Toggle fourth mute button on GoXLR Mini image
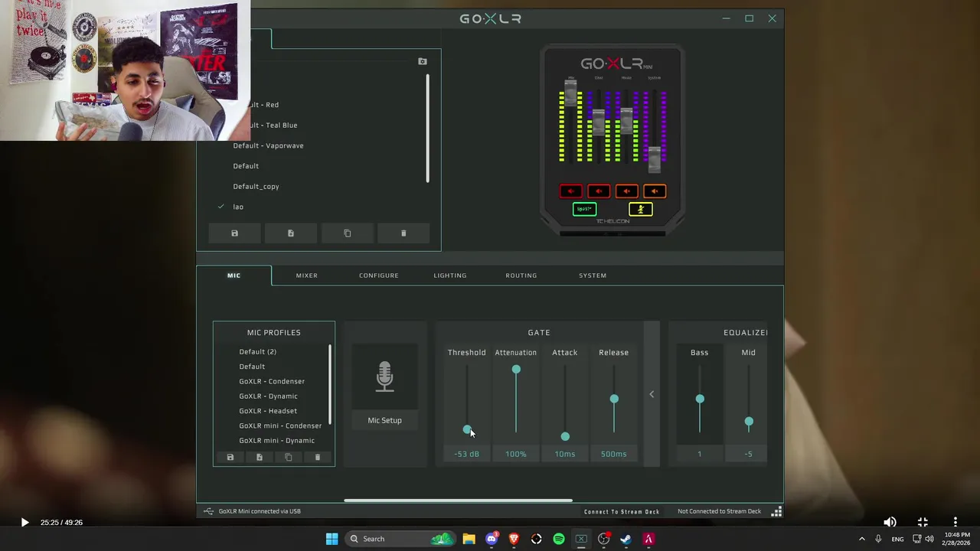The width and height of the screenshot is (980, 551). point(655,191)
